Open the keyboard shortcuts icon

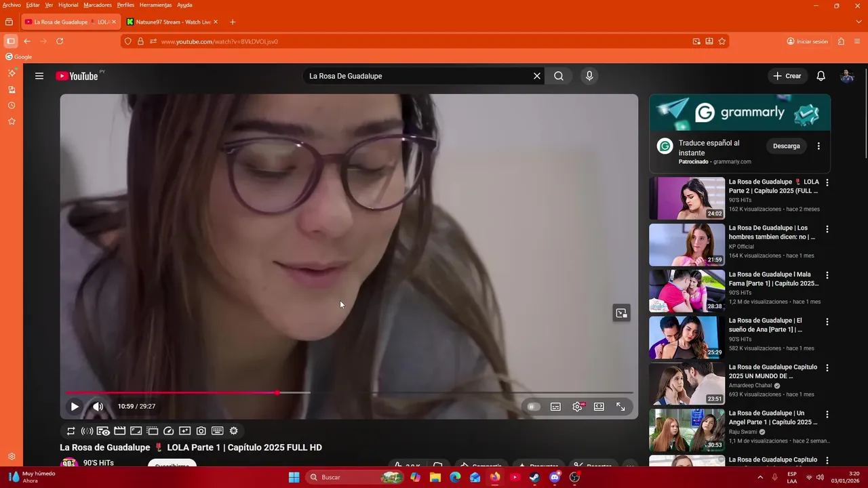[218, 431]
